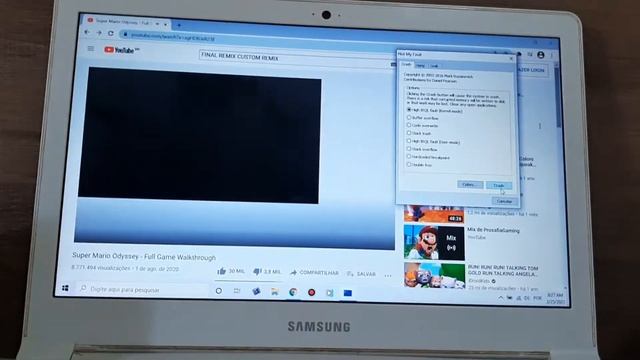Viewport: 640px width, 360px height.
Task: Open a new browser tab
Action: (x=179, y=25)
